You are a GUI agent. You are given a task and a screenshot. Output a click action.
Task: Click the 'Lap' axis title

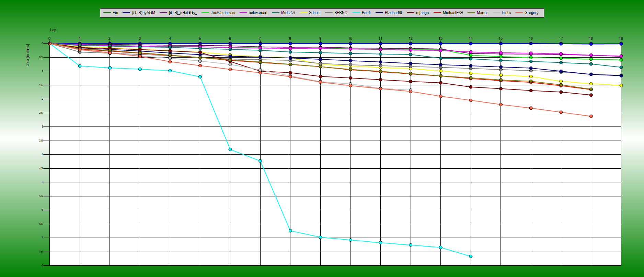tap(53, 30)
